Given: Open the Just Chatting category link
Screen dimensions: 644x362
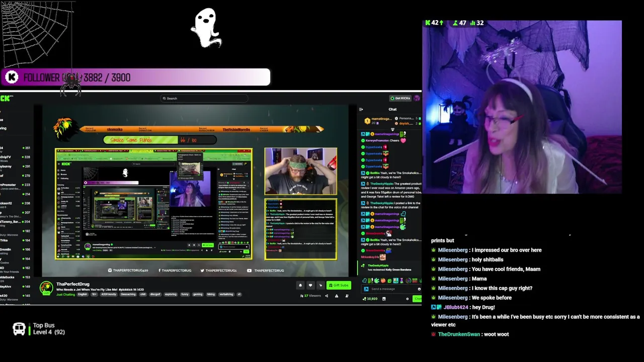Looking at the screenshot, I should (x=65, y=295).
